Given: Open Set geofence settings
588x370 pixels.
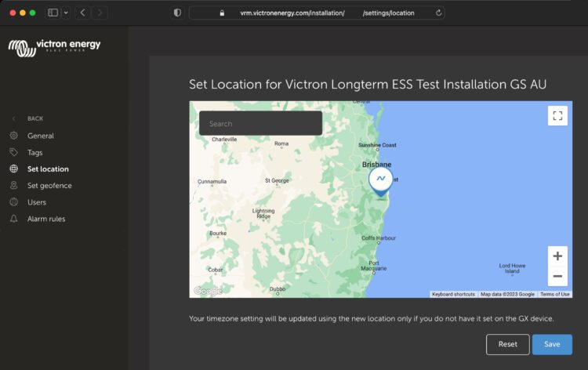Looking at the screenshot, I should pyautogui.click(x=49, y=186).
